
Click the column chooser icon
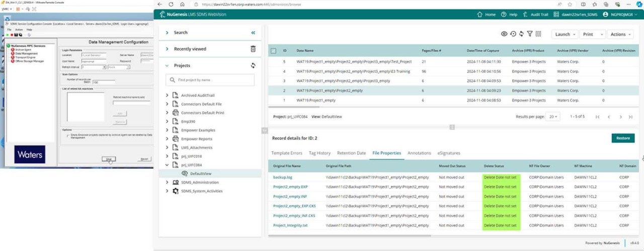point(538,34)
